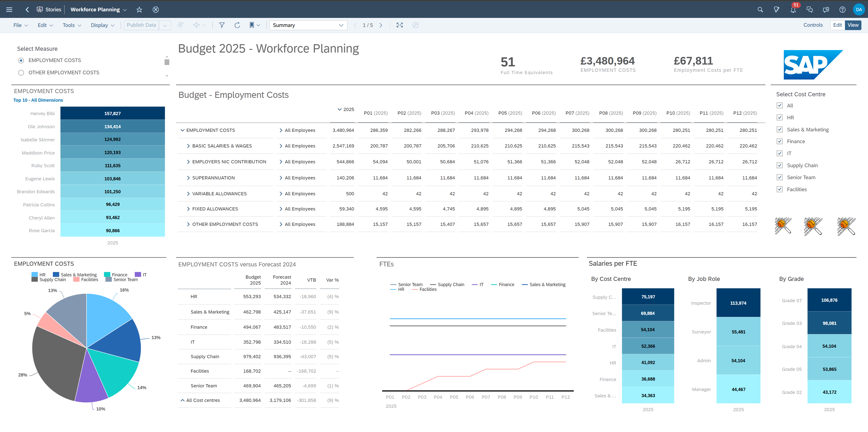
Task: Mark story as favorite with star icon
Action: (139, 10)
